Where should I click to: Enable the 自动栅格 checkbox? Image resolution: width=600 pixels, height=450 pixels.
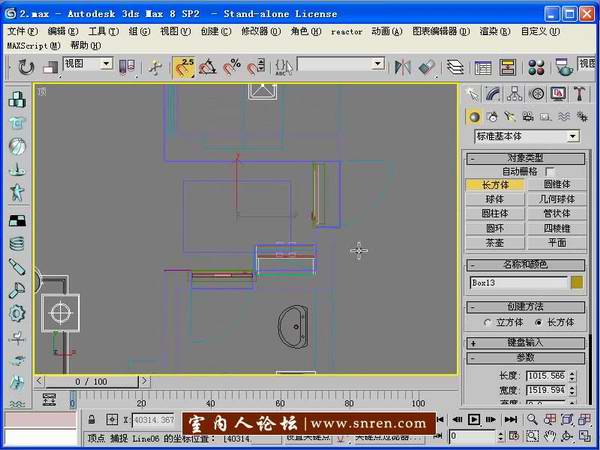coord(549,171)
